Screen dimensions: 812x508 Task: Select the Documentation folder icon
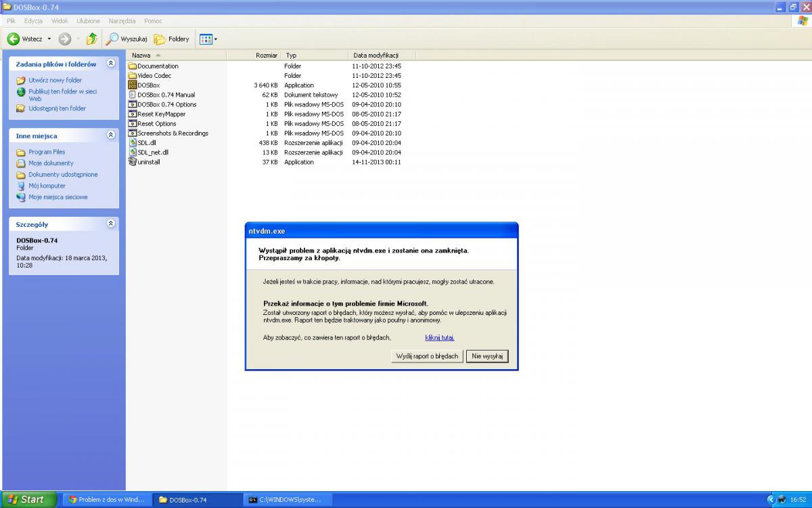click(133, 66)
